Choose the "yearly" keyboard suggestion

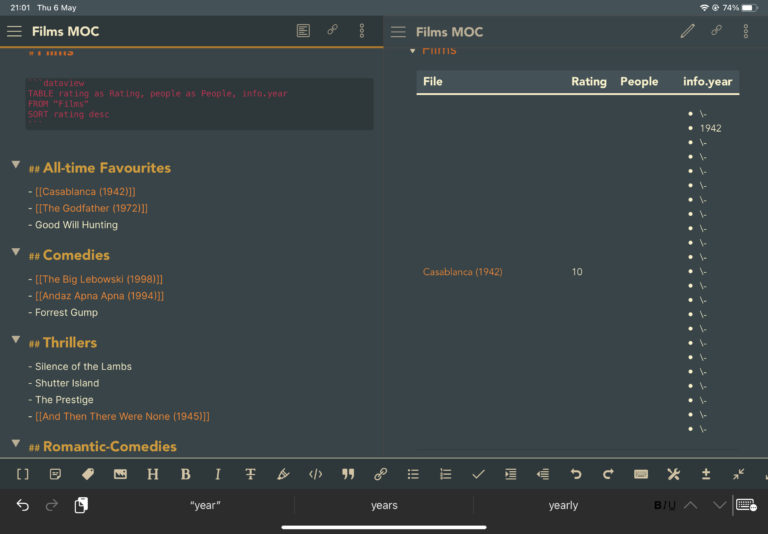(563, 505)
